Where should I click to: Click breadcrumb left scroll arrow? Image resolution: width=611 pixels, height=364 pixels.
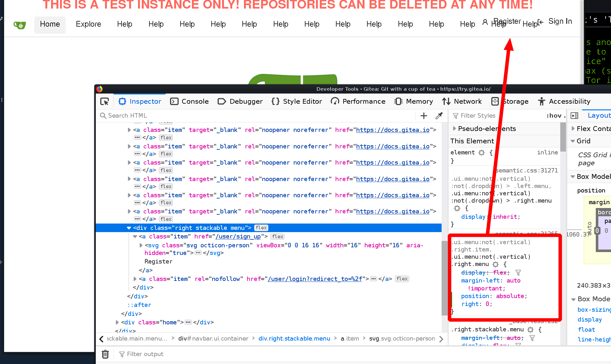pyautogui.click(x=101, y=339)
